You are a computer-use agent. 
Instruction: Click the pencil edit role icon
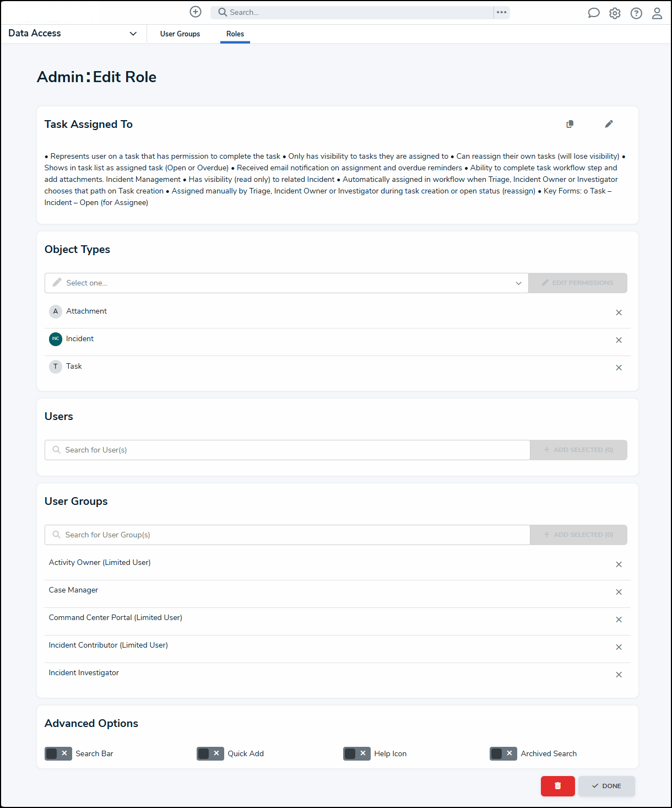(x=609, y=124)
